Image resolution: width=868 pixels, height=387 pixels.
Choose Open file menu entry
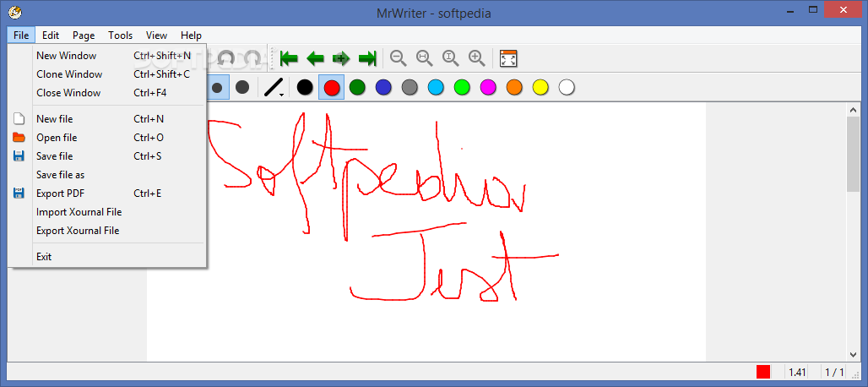coord(107,137)
